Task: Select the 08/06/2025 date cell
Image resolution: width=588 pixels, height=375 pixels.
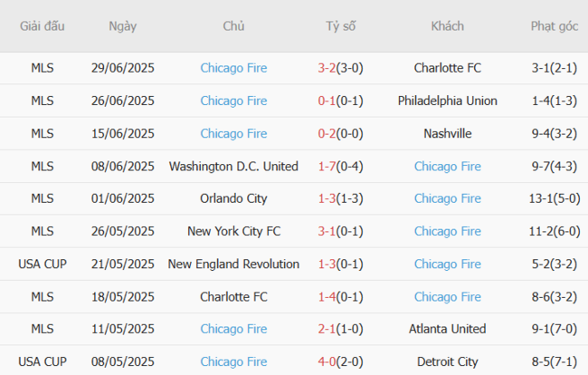Action: 122,166
